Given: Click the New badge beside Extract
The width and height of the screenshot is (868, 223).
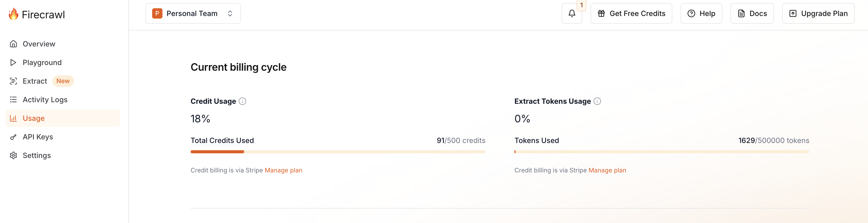Looking at the screenshot, I should 63,81.
